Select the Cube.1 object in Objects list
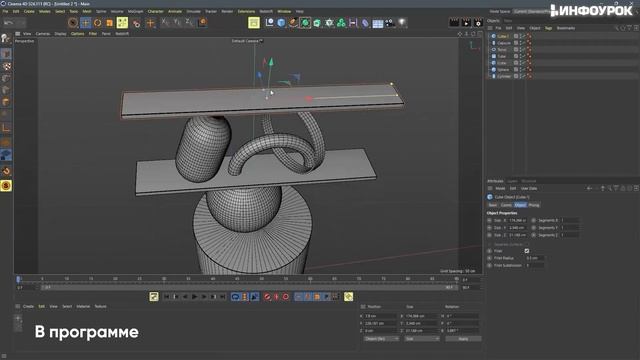 click(x=502, y=36)
